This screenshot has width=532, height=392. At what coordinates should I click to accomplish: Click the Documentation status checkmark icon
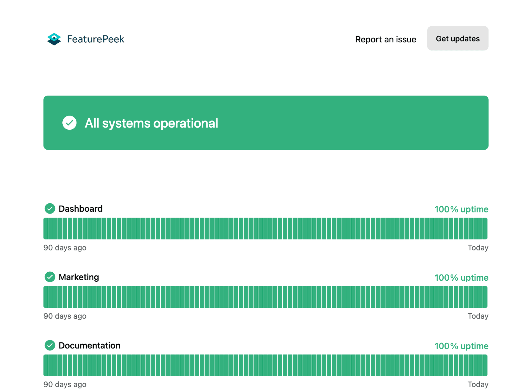point(50,345)
